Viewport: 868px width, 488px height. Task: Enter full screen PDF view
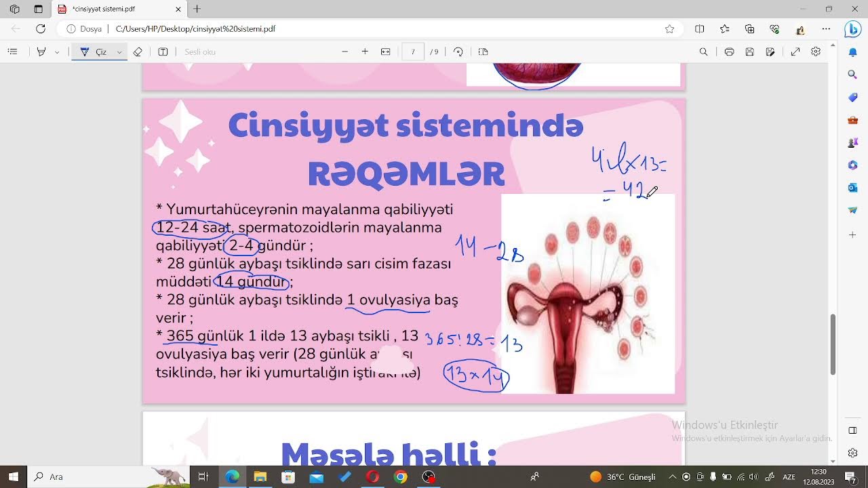(x=795, y=52)
